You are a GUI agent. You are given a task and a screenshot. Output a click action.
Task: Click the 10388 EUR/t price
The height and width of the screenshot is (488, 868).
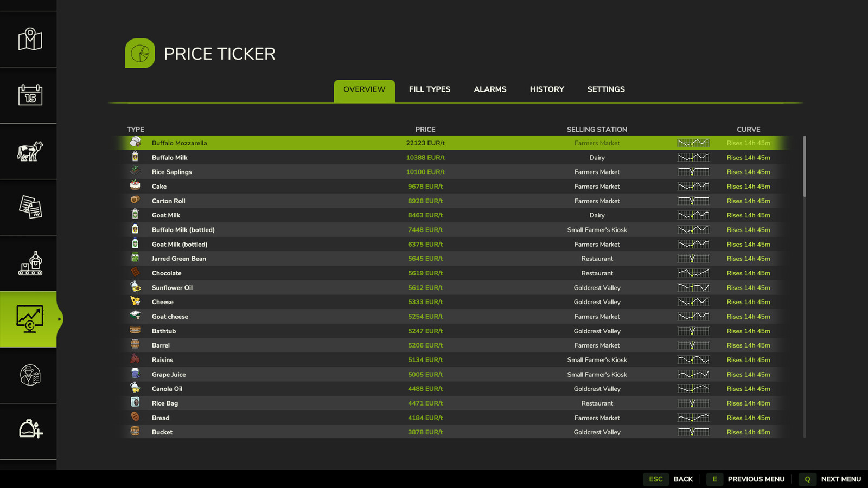coord(425,158)
